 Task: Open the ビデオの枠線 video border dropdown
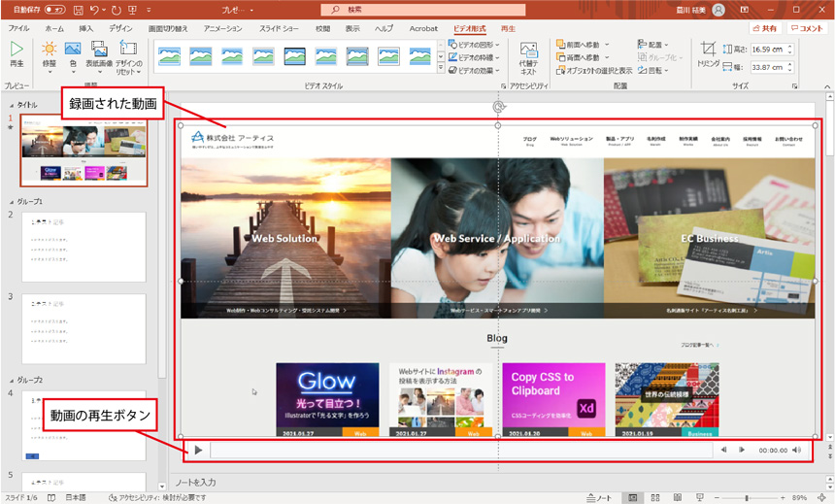tap(474, 57)
